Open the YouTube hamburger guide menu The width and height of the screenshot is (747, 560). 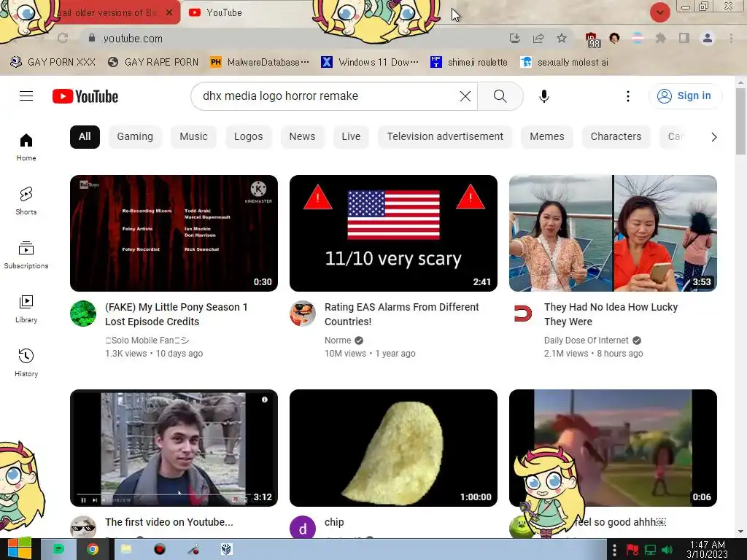click(x=26, y=96)
